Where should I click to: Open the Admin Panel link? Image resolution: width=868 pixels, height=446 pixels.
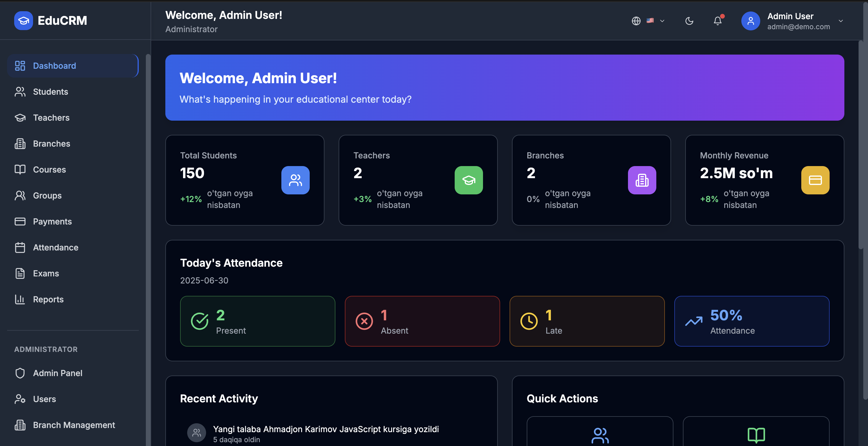58,373
